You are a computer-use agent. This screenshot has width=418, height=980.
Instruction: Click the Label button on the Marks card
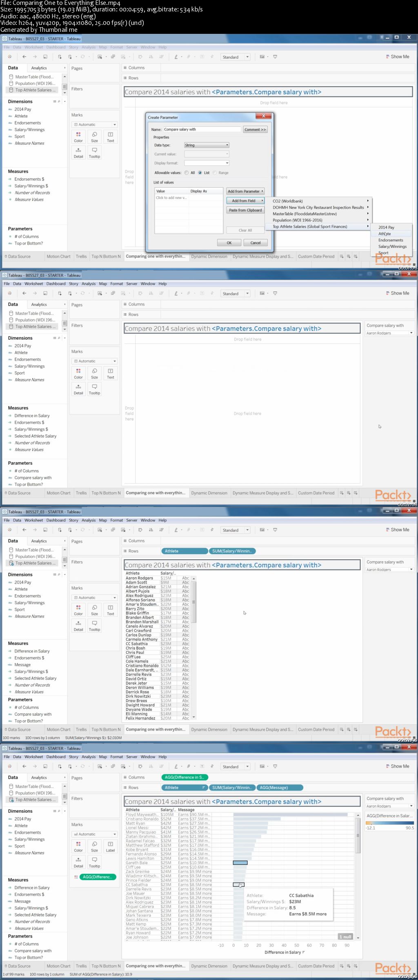click(x=111, y=846)
